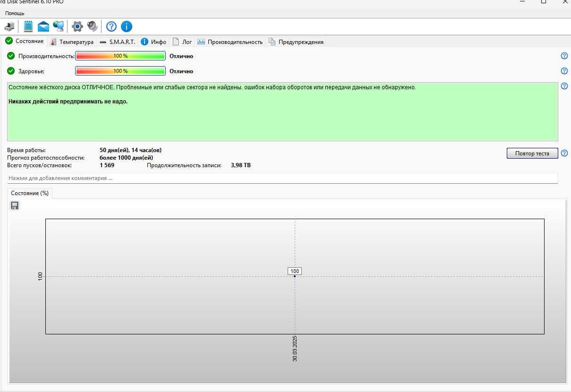Switch to the Состояние tab
Viewport: 571px width, 392px height.
[x=25, y=41]
